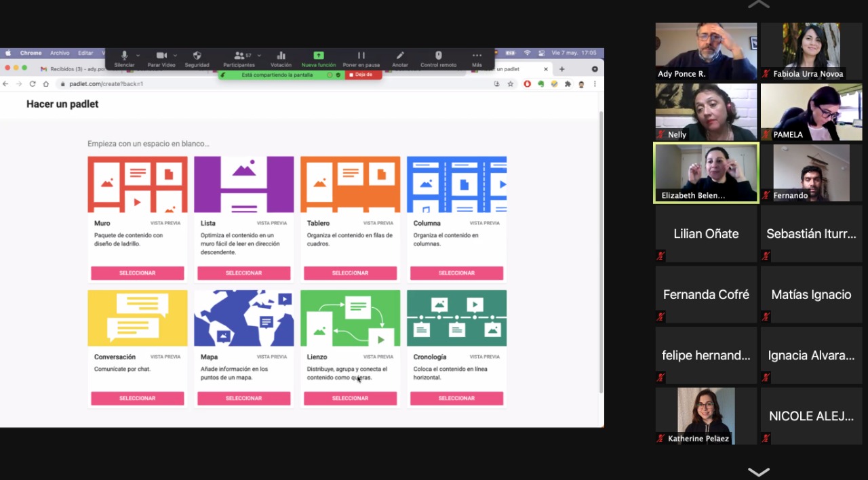Select the Tablero padlet format
This screenshot has height=480, width=868.
(x=351, y=273)
